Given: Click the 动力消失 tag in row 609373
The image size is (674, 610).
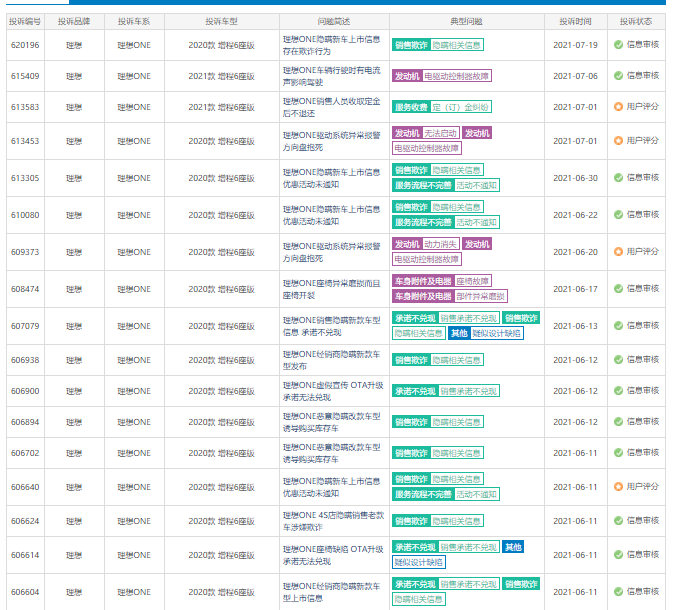Looking at the screenshot, I should (x=441, y=244).
